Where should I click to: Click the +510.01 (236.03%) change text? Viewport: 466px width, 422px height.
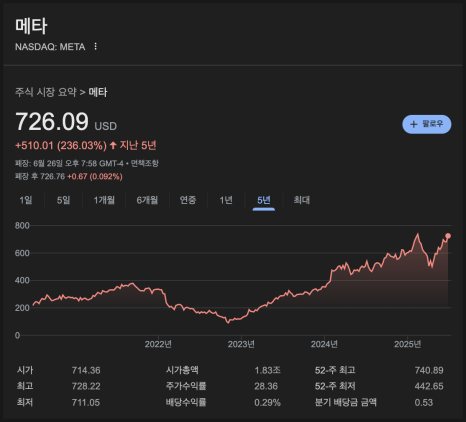(61, 146)
